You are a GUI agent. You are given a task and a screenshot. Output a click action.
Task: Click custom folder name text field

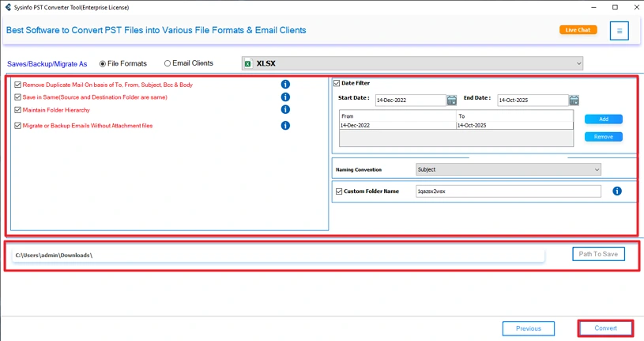[x=508, y=191]
